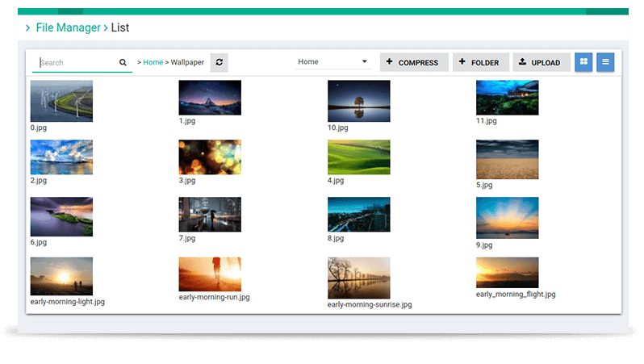Image resolution: width=644 pixels, height=364 pixels.
Task: Switch to list view icon
Action: pyautogui.click(x=605, y=62)
